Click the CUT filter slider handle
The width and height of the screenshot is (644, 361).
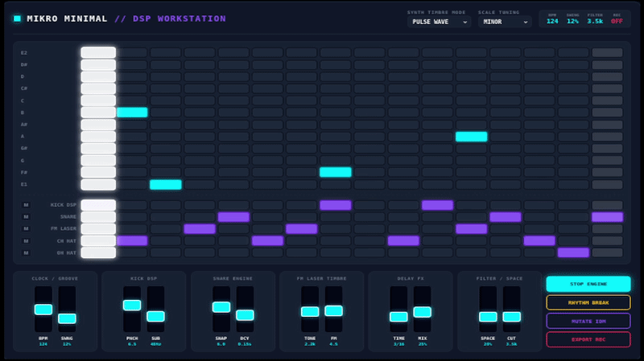(x=512, y=317)
